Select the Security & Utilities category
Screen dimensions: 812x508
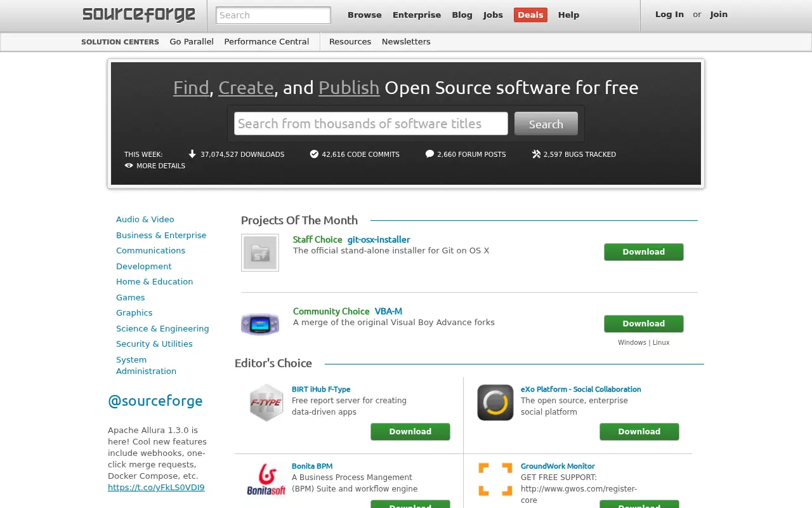(x=154, y=344)
